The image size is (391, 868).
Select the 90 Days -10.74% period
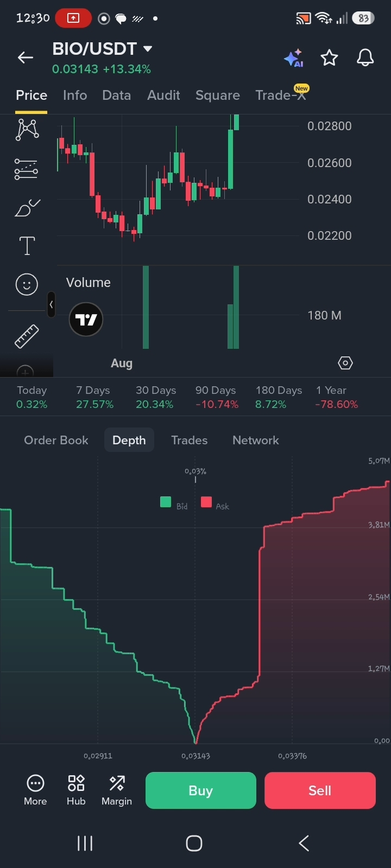(x=216, y=397)
